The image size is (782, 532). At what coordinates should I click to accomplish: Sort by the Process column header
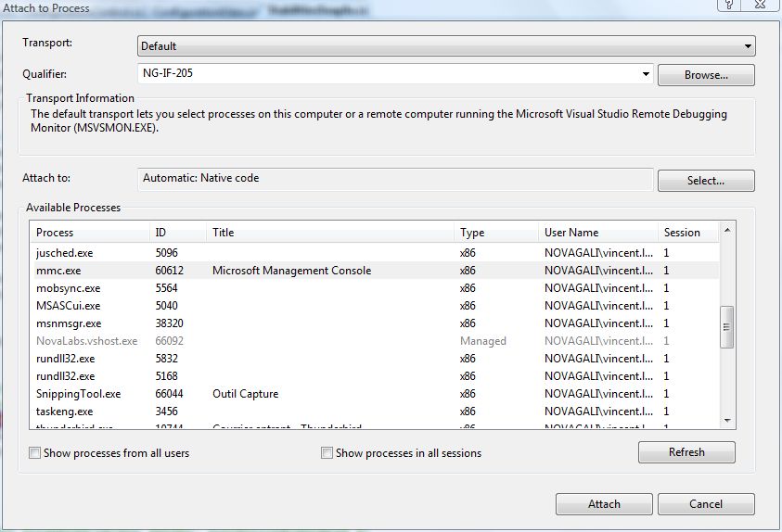89,233
